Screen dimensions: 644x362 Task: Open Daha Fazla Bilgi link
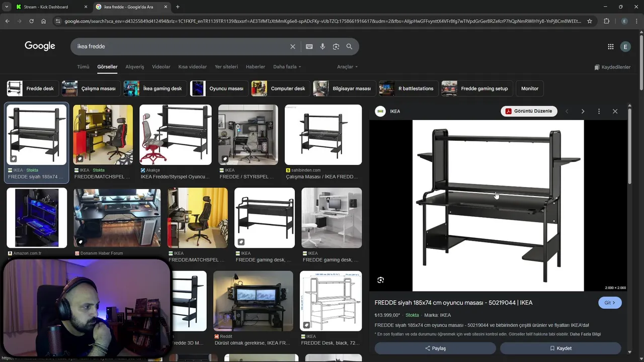click(585, 334)
